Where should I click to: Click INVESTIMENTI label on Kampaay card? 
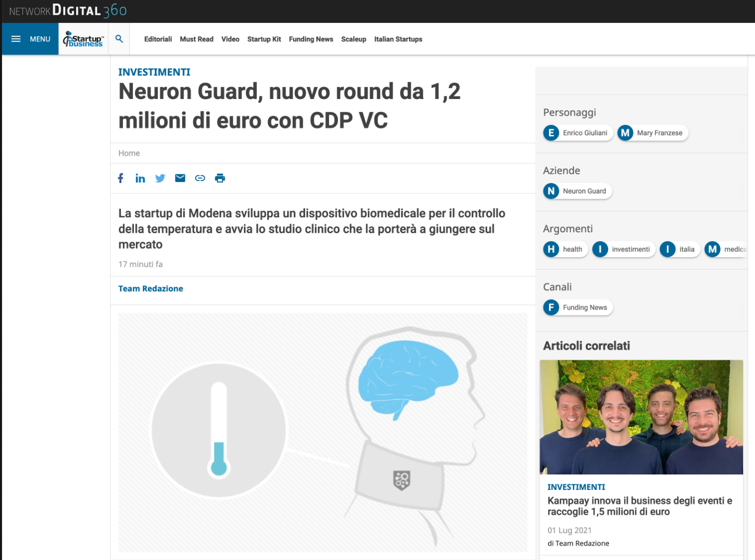pyautogui.click(x=576, y=487)
